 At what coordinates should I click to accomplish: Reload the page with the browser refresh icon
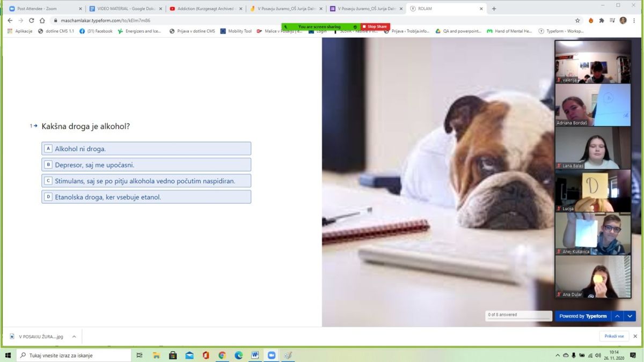click(31, 20)
